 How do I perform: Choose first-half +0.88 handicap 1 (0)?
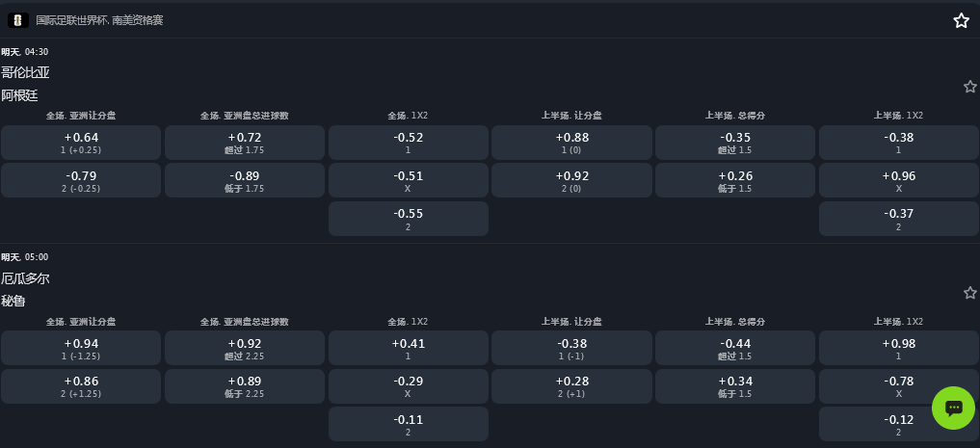pyautogui.click(x=571, y=143)
